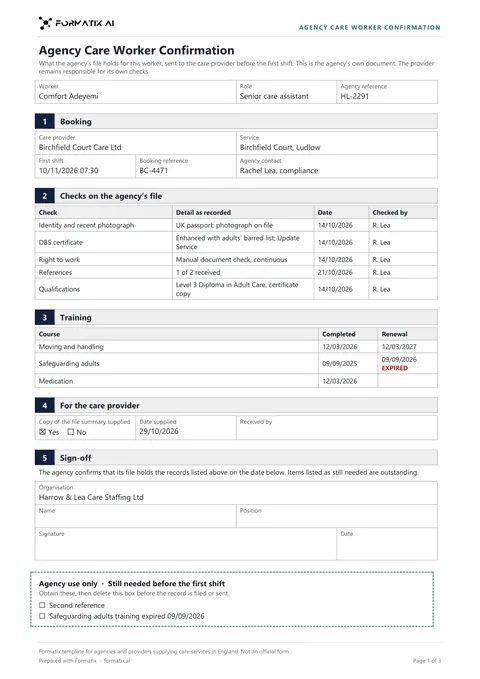Select agency contact Rachel Lea, compliance
Viewport: 480px width, 679px height.
[x=279, y=171]
